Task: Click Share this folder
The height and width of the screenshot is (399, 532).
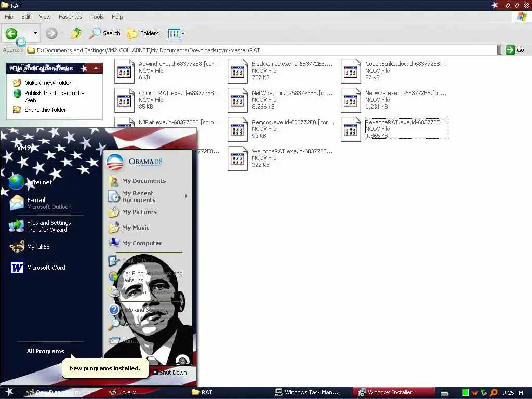Action: (x=45, y=110)
